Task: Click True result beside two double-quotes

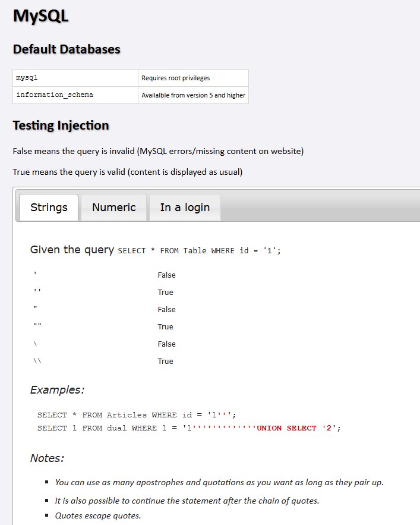Action: 165,327
